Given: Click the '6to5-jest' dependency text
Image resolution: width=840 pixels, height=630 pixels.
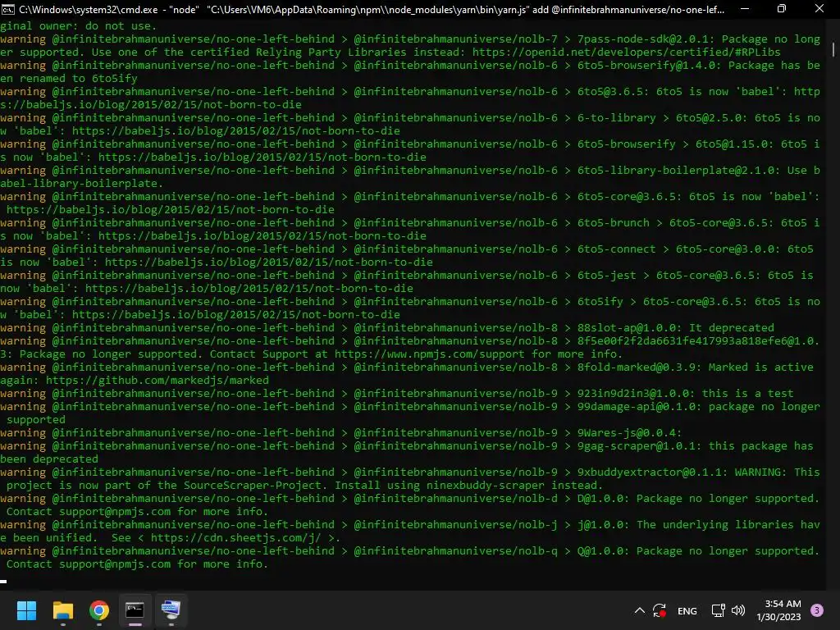Looking at the screenshot, I should pos(606,276).
